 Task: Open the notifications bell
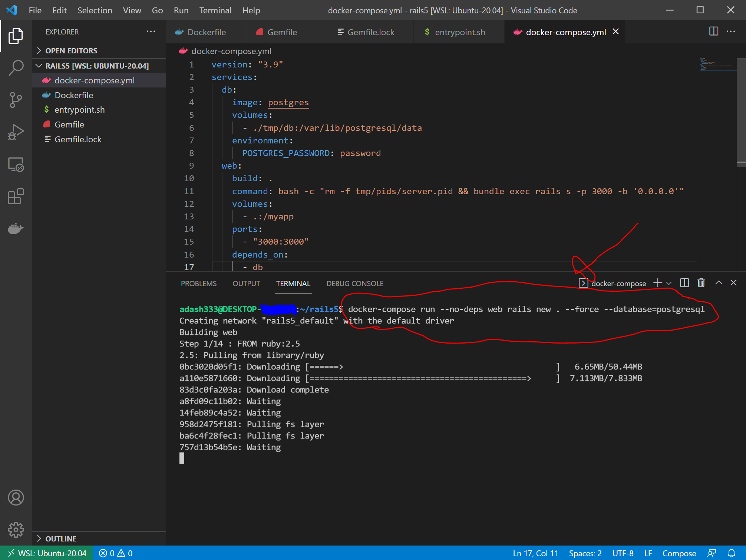pyautogui.click(x=732, y=553)
